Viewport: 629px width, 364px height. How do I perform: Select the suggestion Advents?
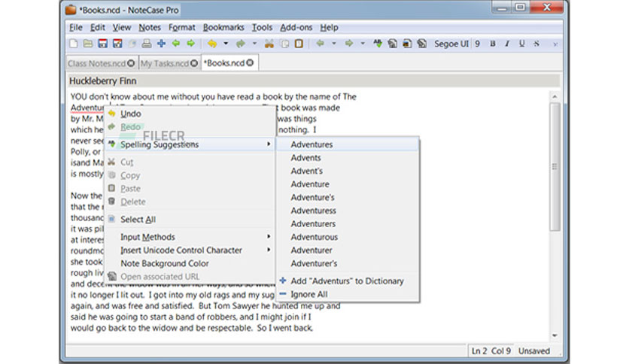[348, 157]
